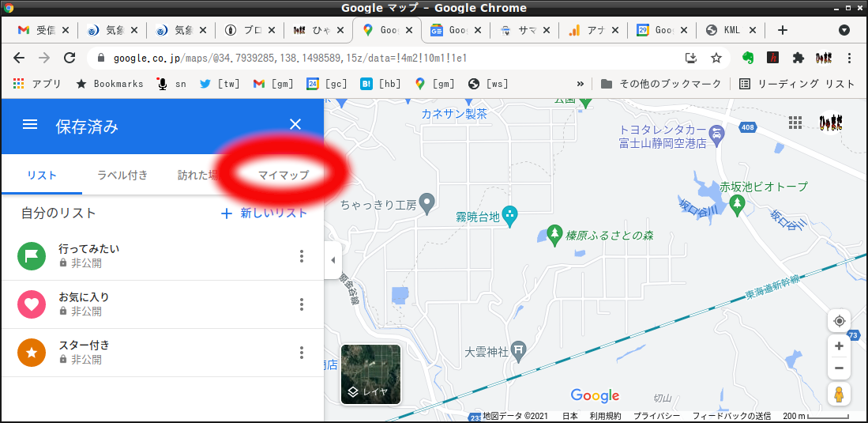Toggle the 200 m map scale
Image resolution: width=868 pixels, height=423 pixels.
pyautogui.click(x=815, y=416)
